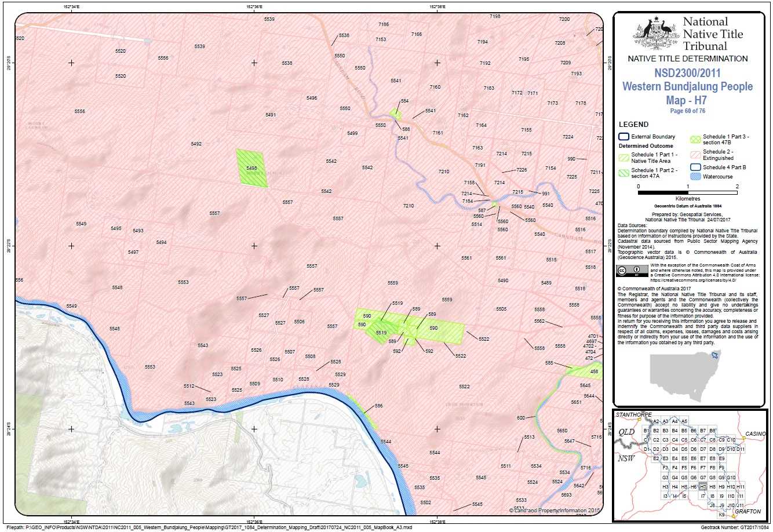
Task: Click the Creative Commons attribution BY icon
Action: click(x=636, y=270)
